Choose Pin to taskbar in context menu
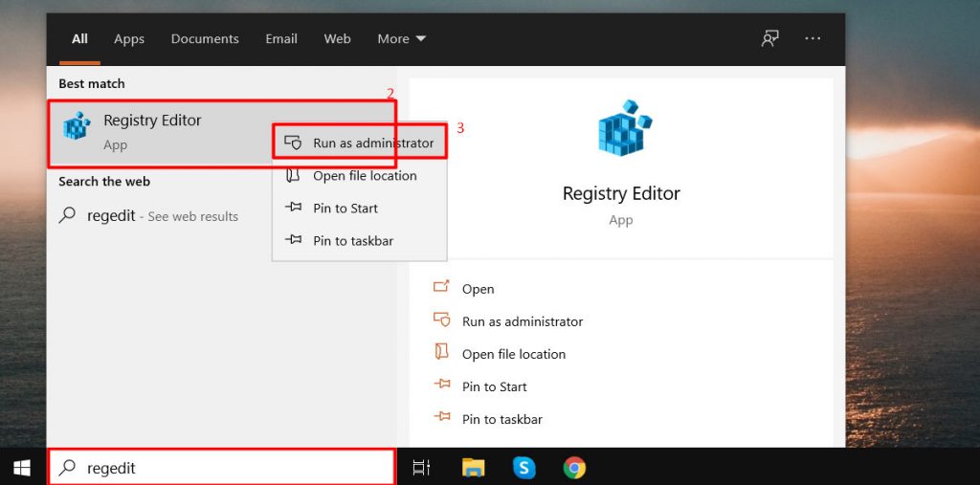 tap(352, 241)
